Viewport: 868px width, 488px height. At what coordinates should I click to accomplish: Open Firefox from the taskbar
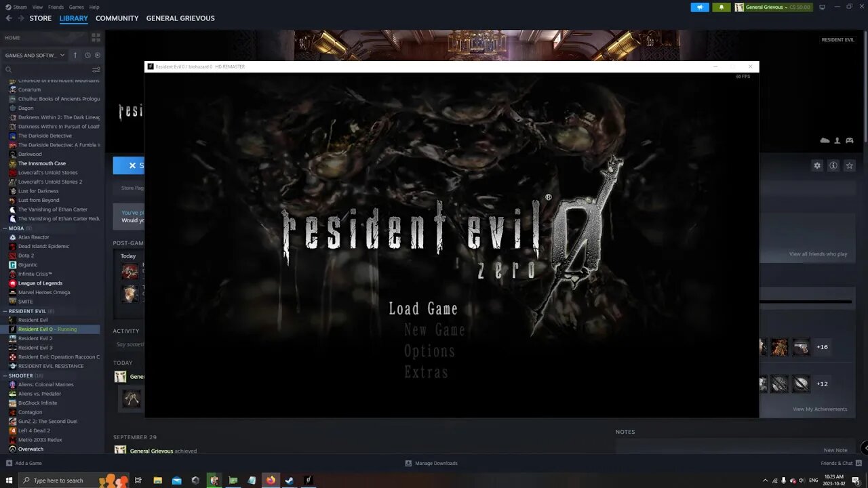(x=271, y=480)
